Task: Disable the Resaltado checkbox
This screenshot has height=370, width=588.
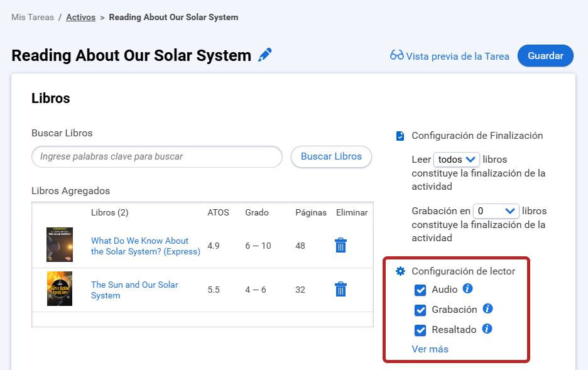Action: tap(420, 330)
